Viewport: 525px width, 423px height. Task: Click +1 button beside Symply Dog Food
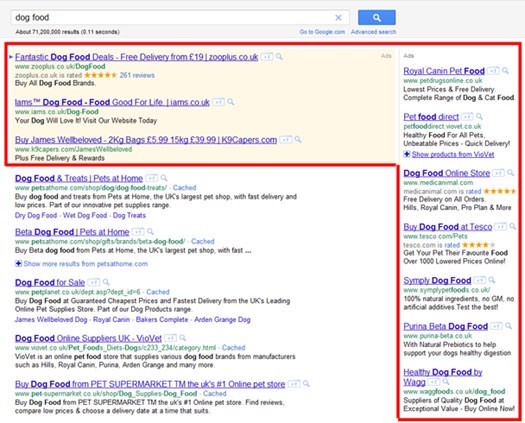tap(480, 280)
